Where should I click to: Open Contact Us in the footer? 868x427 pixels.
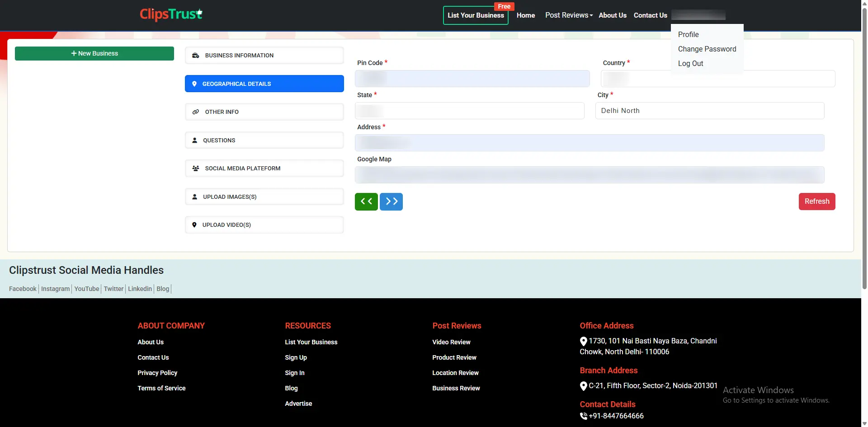click(x=153, y=357)
